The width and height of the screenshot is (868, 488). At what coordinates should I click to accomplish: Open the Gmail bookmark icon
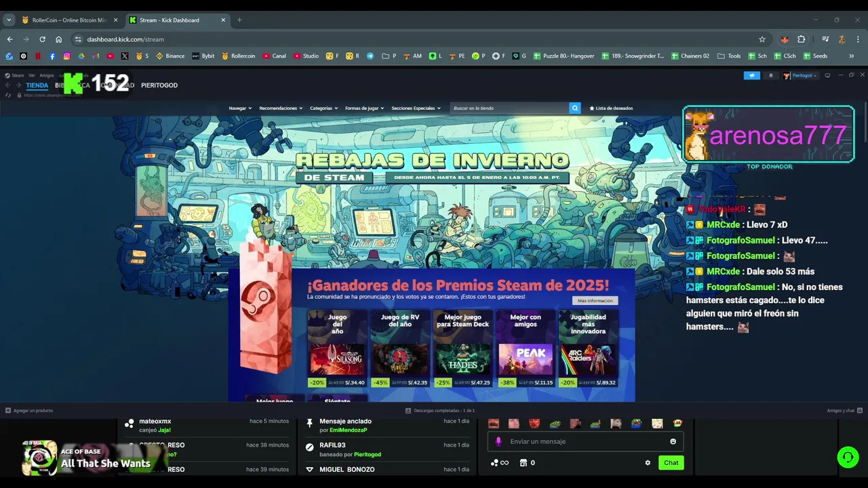tap(96, 56)
